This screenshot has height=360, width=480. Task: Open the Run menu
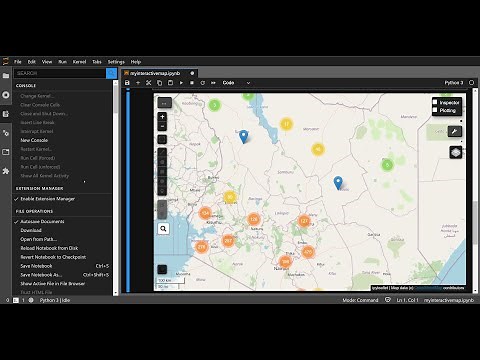click(62, 62)
